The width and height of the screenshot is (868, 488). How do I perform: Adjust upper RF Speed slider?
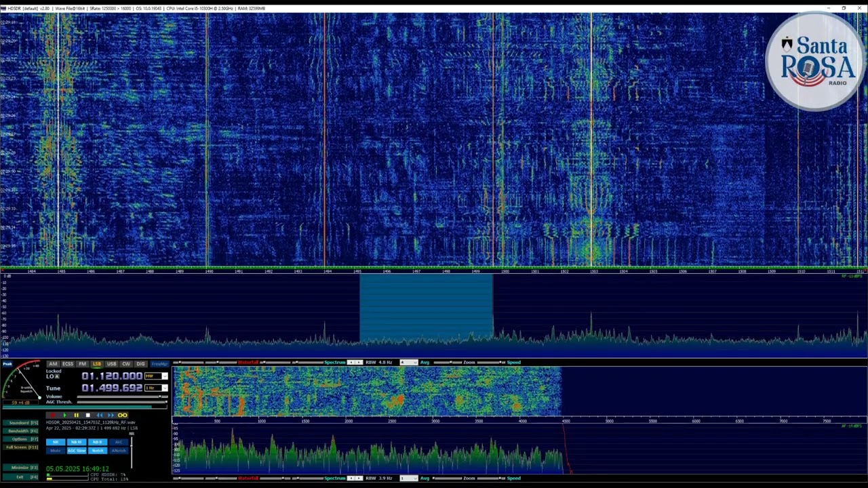coord(491,363)
